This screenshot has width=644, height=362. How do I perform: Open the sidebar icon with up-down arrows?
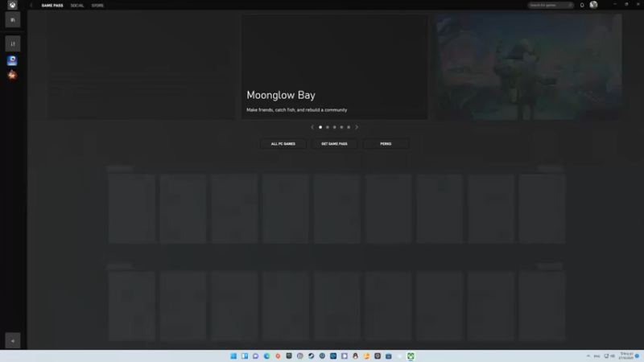click(13, 43)
